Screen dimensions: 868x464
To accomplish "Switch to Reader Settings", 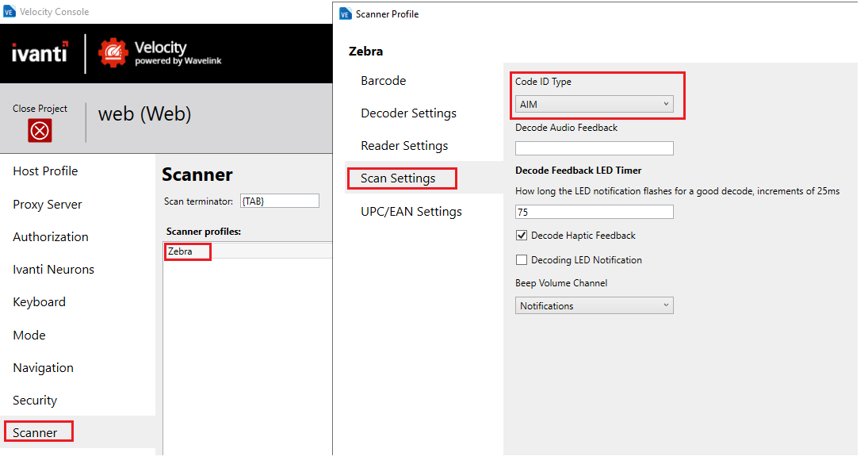I will 404,145.
